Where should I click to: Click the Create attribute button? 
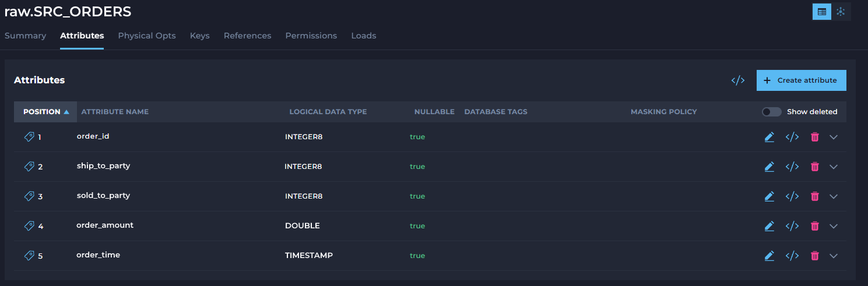click(802, 80)
